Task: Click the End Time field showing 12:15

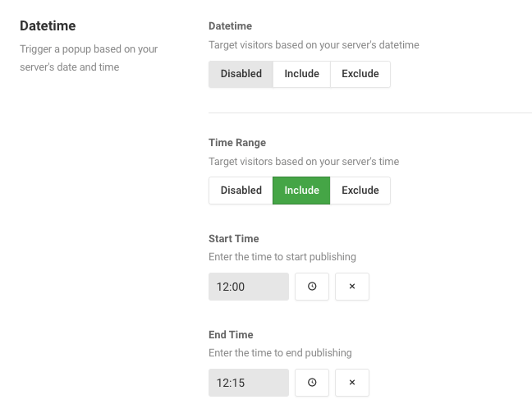Action: [249, 383]
